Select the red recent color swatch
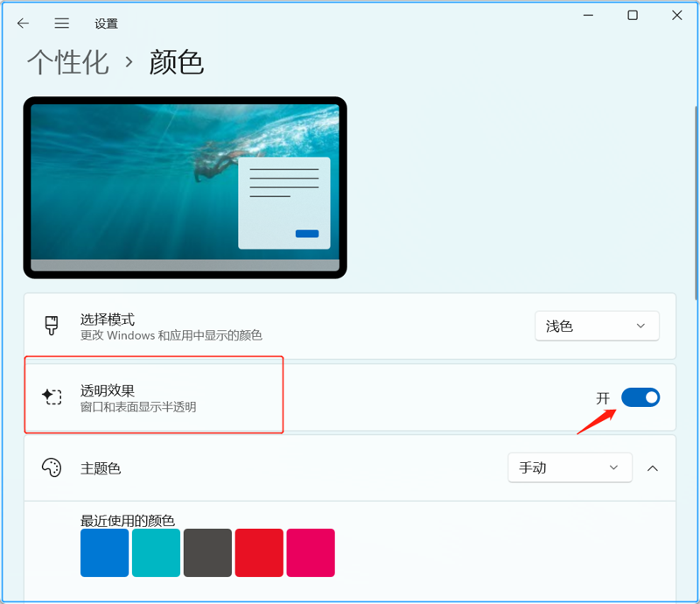This screenshot has width=700, height=604. pyautogui.click(x=259, y=552)
